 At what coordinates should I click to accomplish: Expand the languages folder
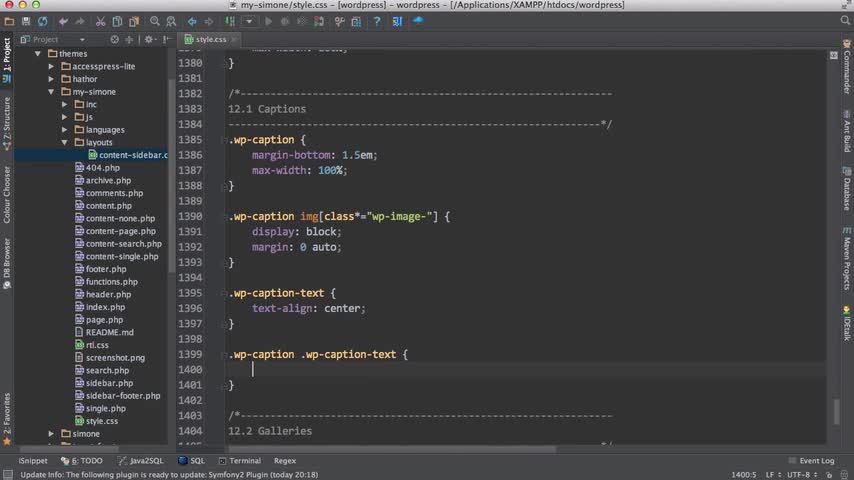pos(64,130)
